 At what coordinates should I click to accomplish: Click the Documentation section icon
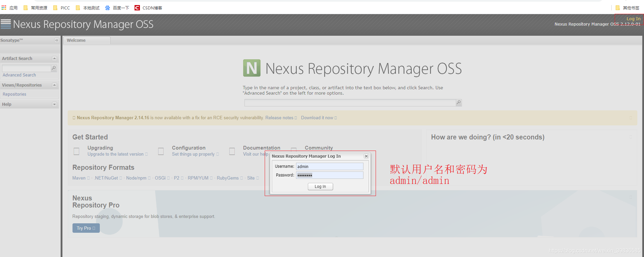pos(232,151)
